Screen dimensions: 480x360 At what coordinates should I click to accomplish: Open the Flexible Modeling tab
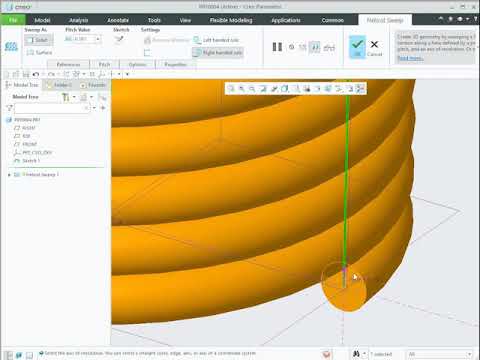pyautogui.click(x=231, y=20)
